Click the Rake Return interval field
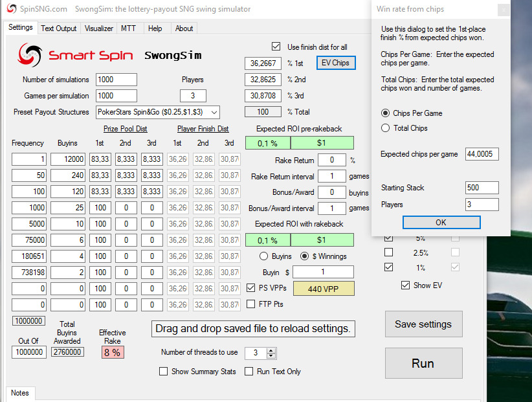The height and width of the screenshot is (402, 532). (332, 176)
